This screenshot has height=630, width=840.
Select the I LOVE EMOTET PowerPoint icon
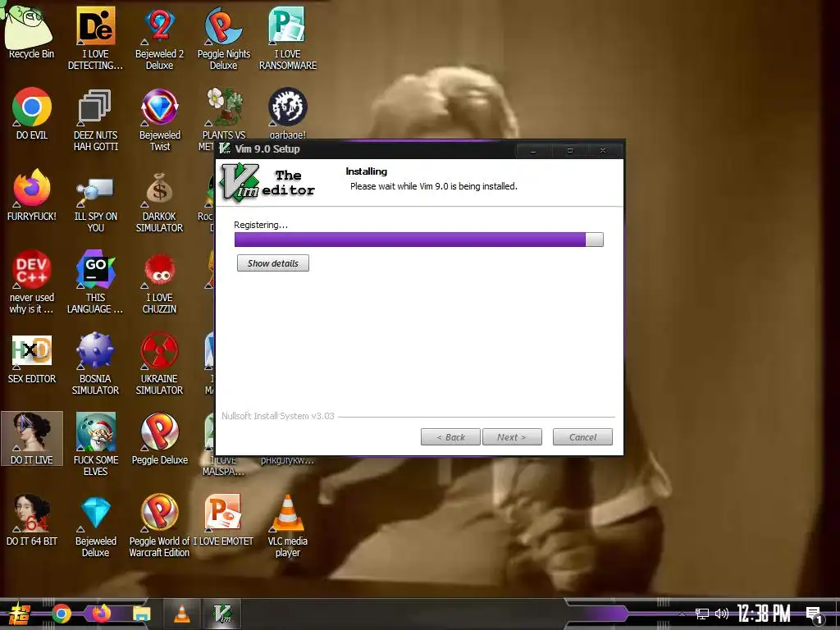click(x=223, y=520)
